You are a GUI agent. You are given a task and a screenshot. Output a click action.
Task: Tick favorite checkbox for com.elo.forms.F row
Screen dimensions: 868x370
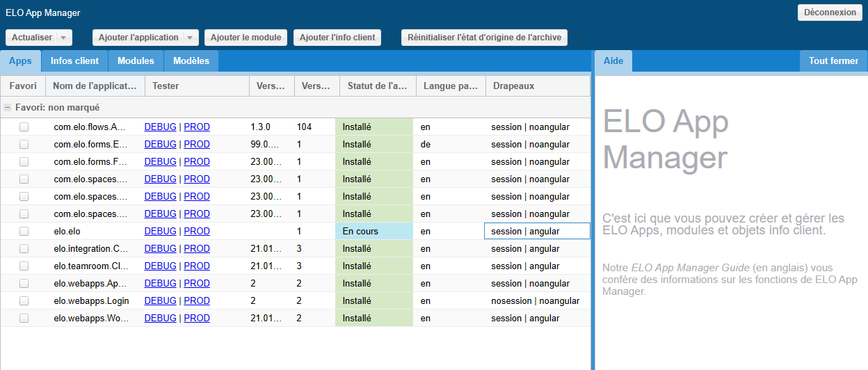(x=24, y=162)
